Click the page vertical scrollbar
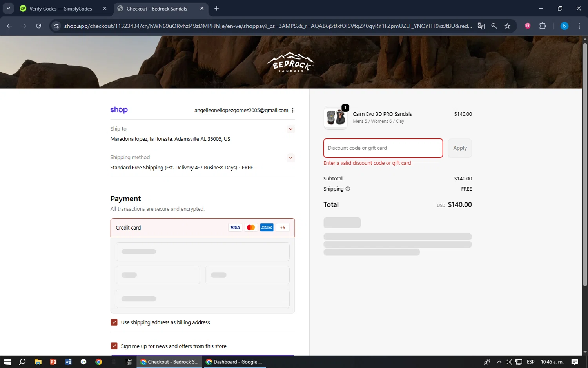 coord(585,165)
